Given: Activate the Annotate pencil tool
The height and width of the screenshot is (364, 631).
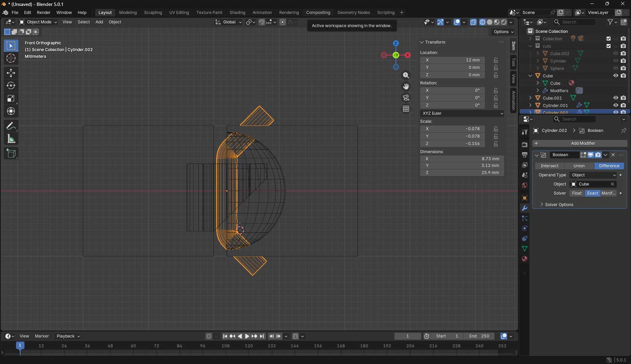Looking at the screenshot, I should tap(11, 126).
